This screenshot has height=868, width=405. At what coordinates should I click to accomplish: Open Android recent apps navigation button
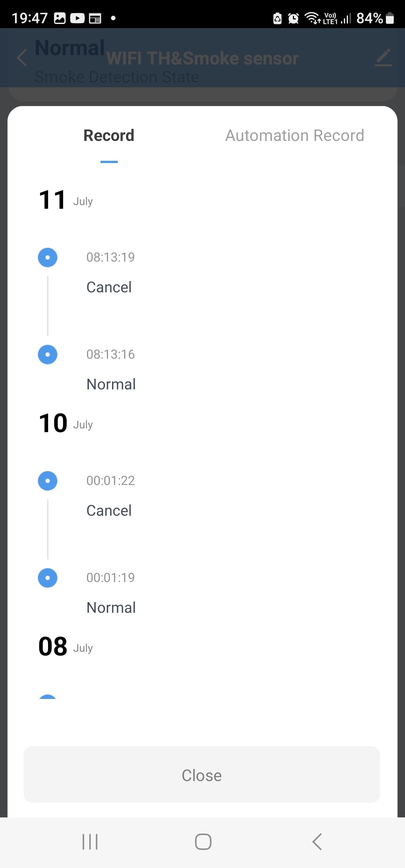[x=90, y=842]
